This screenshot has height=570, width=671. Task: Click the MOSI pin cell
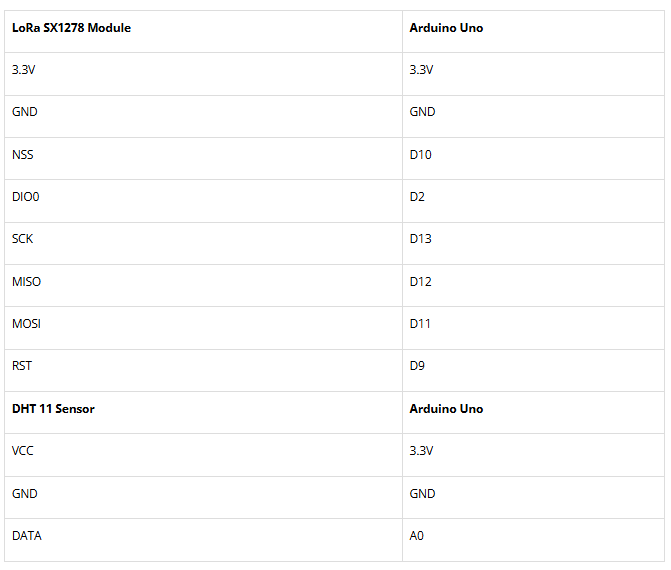coord(27,324)
